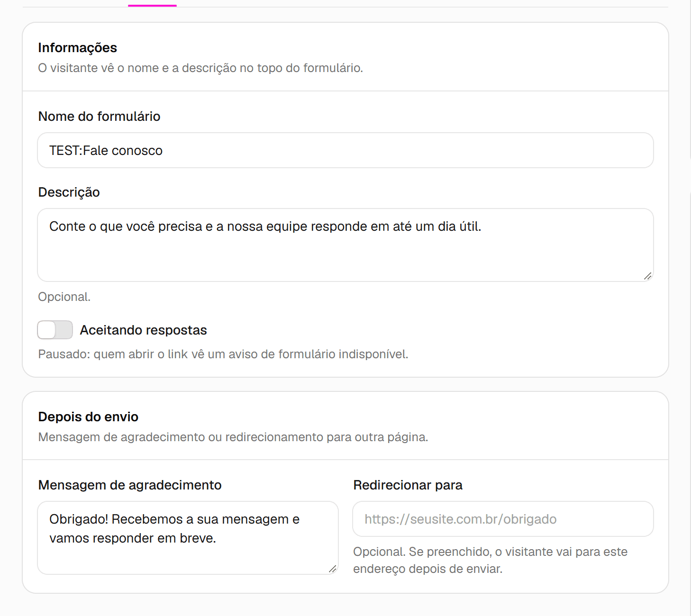Click the Pausado status explanation text

223,354
